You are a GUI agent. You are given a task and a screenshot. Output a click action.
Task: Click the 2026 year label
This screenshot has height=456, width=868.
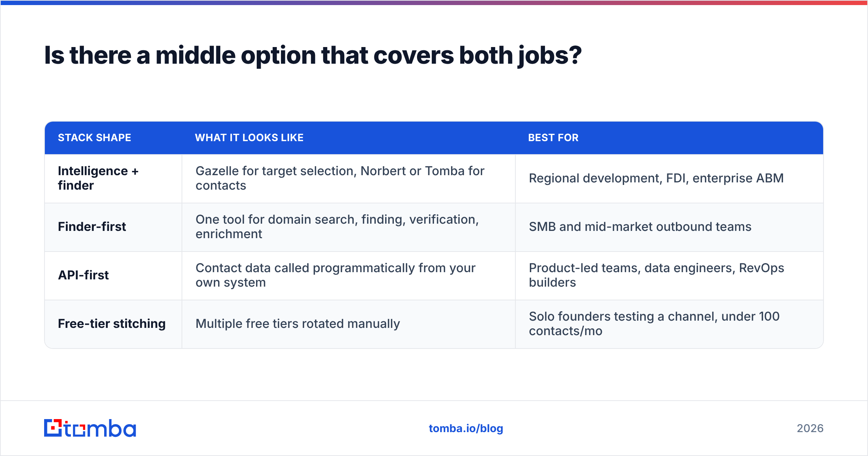tap(810, 428)
